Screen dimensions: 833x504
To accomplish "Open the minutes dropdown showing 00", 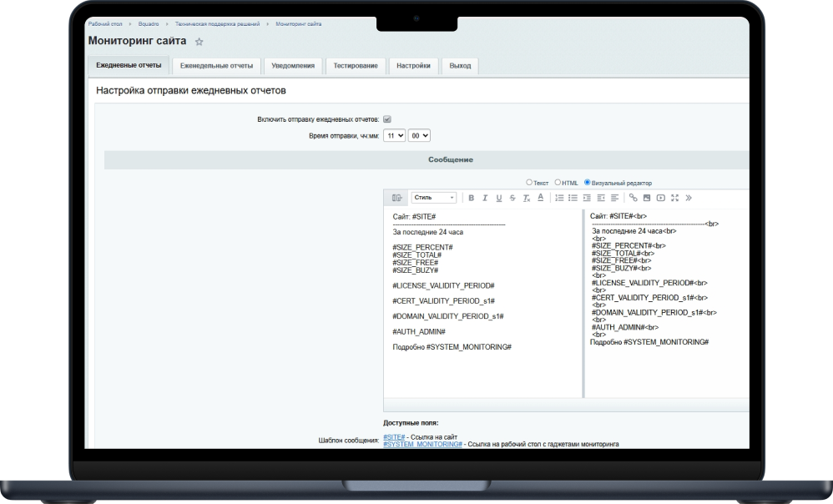I will (x=419, y=135).
